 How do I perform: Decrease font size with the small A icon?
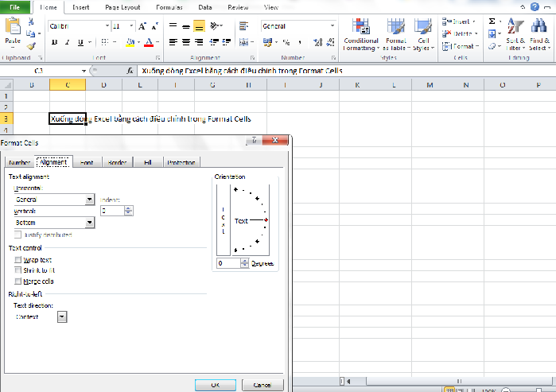[x=154, y=26]
